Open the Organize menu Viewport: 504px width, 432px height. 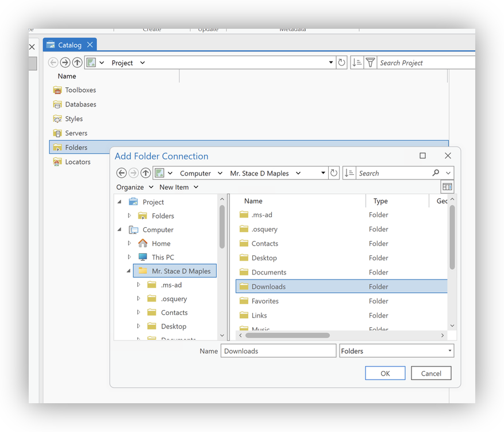coord(134,187)
